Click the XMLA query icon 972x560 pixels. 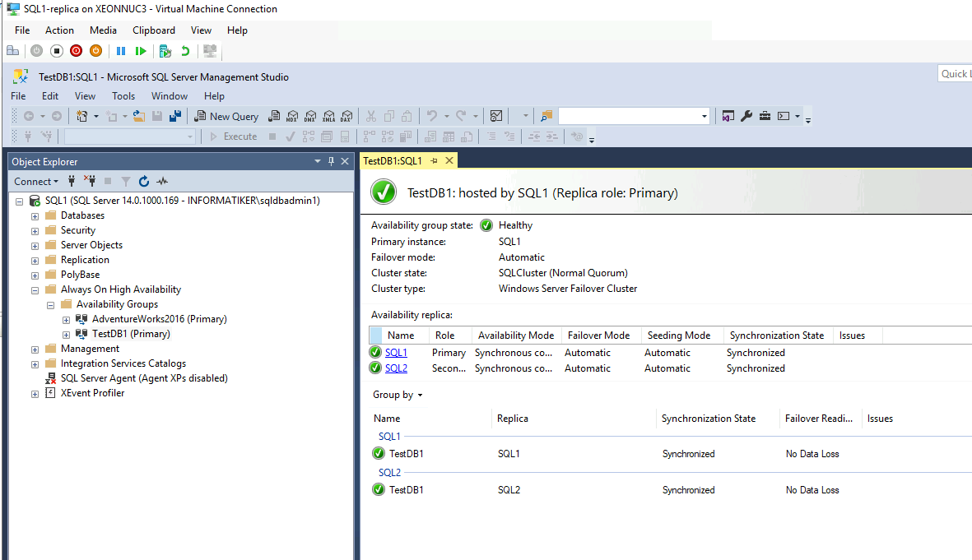328,116
